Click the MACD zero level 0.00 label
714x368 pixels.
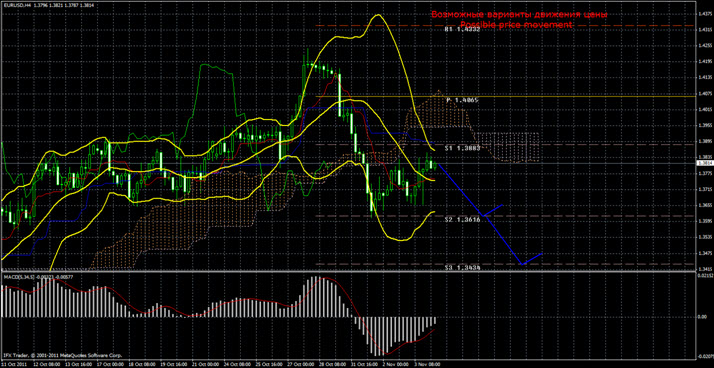click(x=702, y=317)
